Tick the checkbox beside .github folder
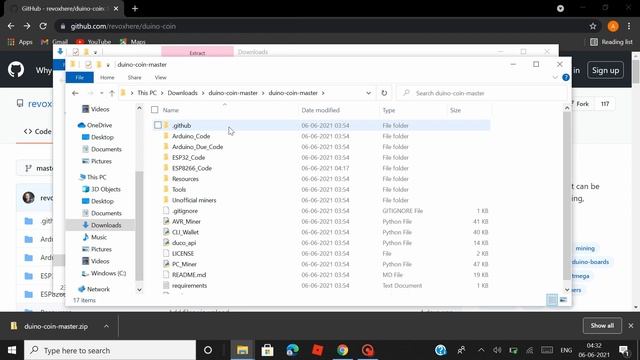Viewport: 640px width, 360px height. 158,125
